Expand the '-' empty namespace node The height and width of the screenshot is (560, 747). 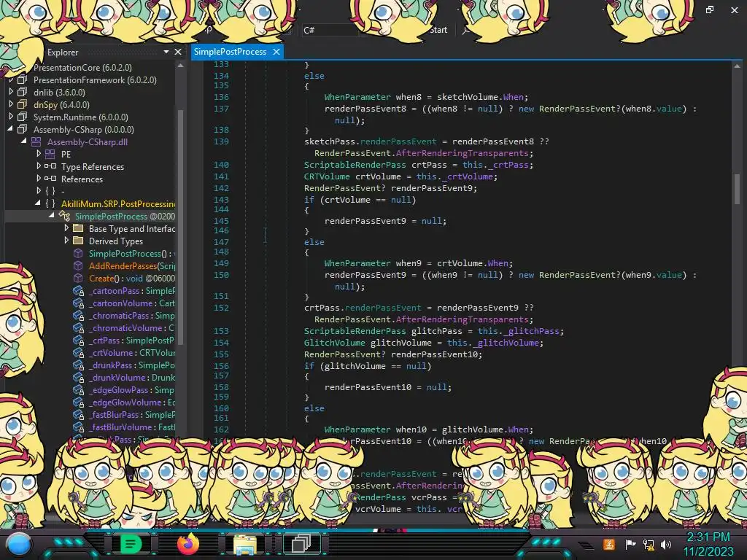pyautogui.click(x=39, y=190)
